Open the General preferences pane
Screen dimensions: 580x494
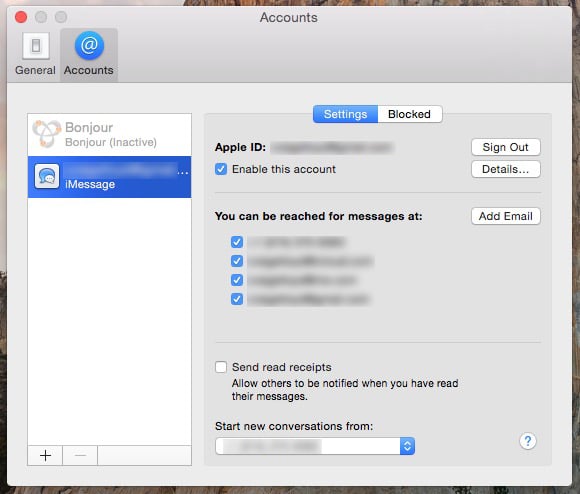point(36,54)
